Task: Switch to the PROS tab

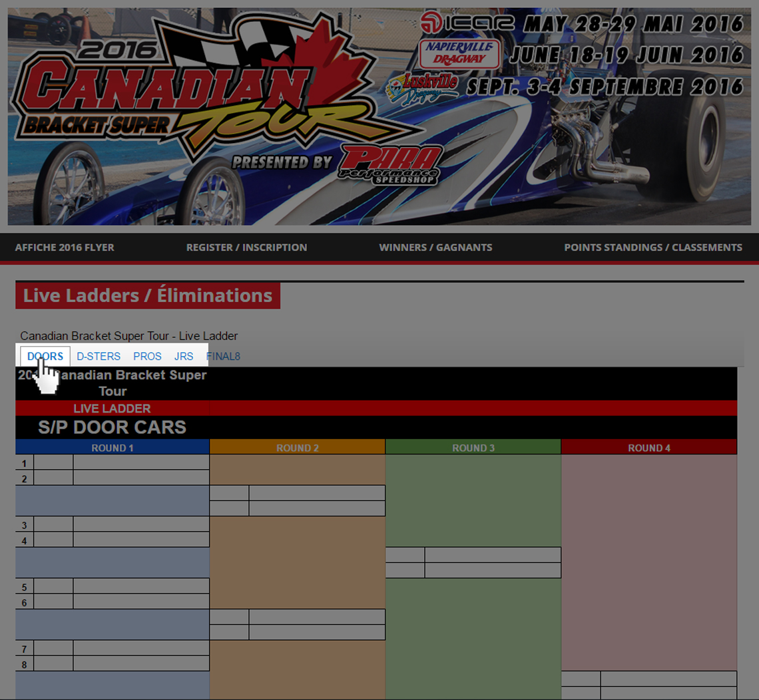Action: coord(147,357)
